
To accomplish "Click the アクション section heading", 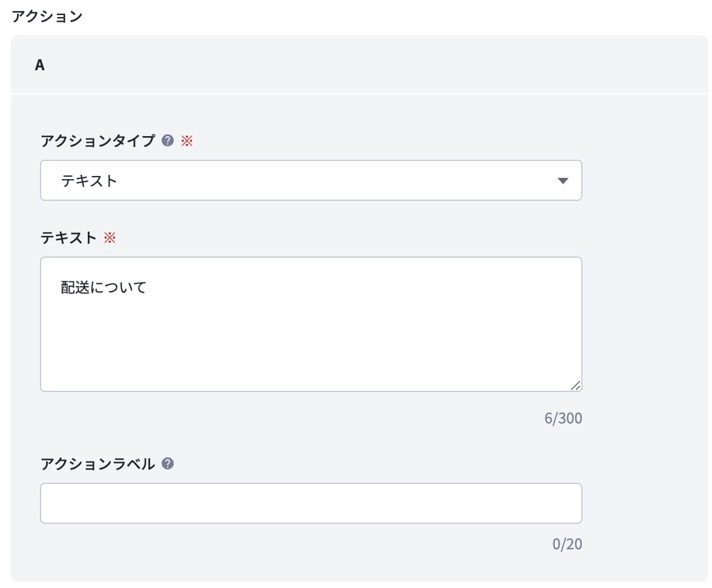I will point(47,16).
